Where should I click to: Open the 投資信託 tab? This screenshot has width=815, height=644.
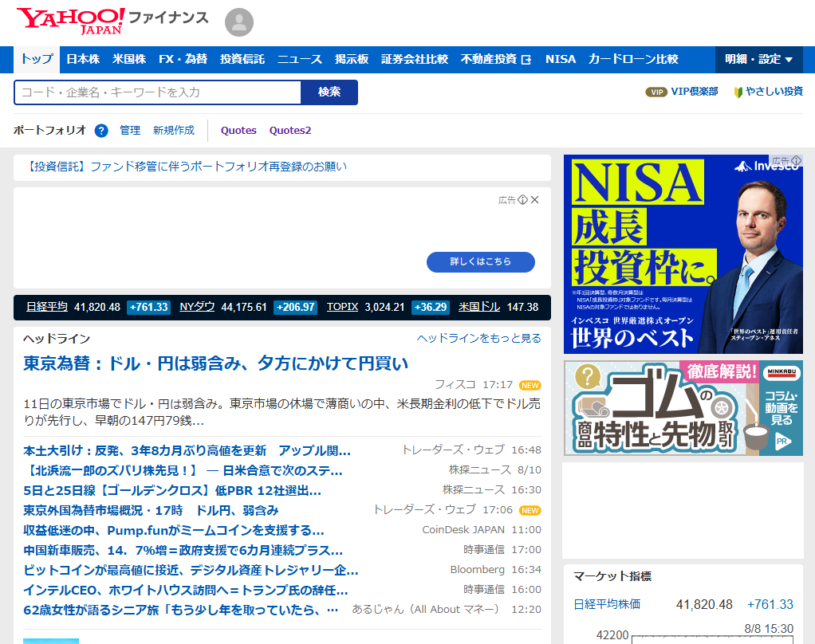coord(242,59)
